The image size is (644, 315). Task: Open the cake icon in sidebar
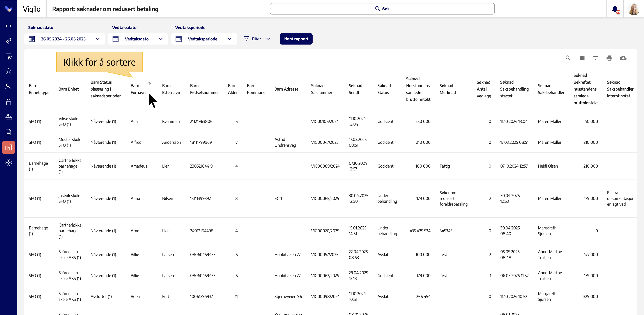pos(9,117)
